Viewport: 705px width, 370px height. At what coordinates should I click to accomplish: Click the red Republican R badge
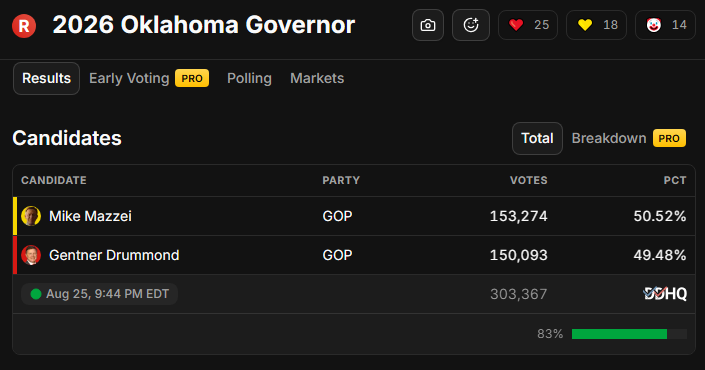click(x=24, y=26)
